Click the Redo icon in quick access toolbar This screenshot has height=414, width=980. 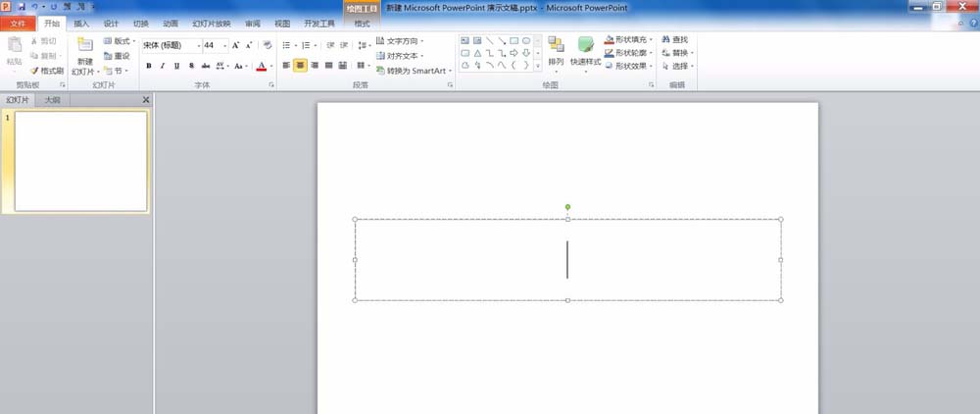coord(53,7)
